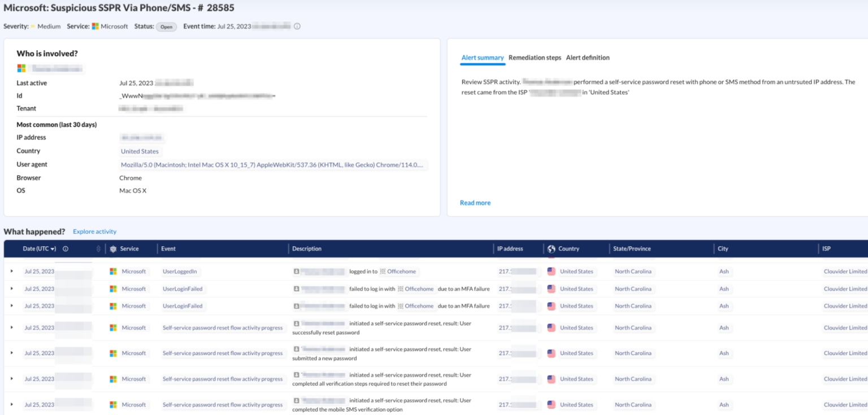Click the US flag in 'completed all verification steps' row
Viewport: 868px width, 415px height.
[552, 379]
